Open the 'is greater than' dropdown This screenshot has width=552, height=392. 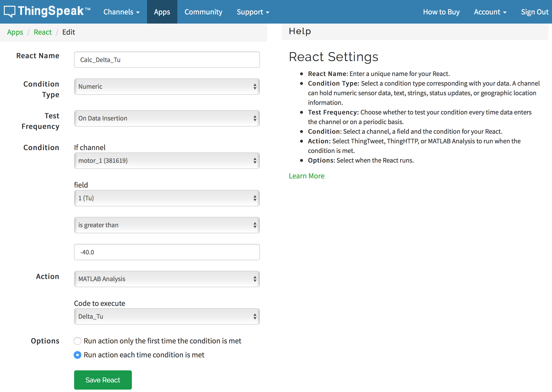(167, 225)
